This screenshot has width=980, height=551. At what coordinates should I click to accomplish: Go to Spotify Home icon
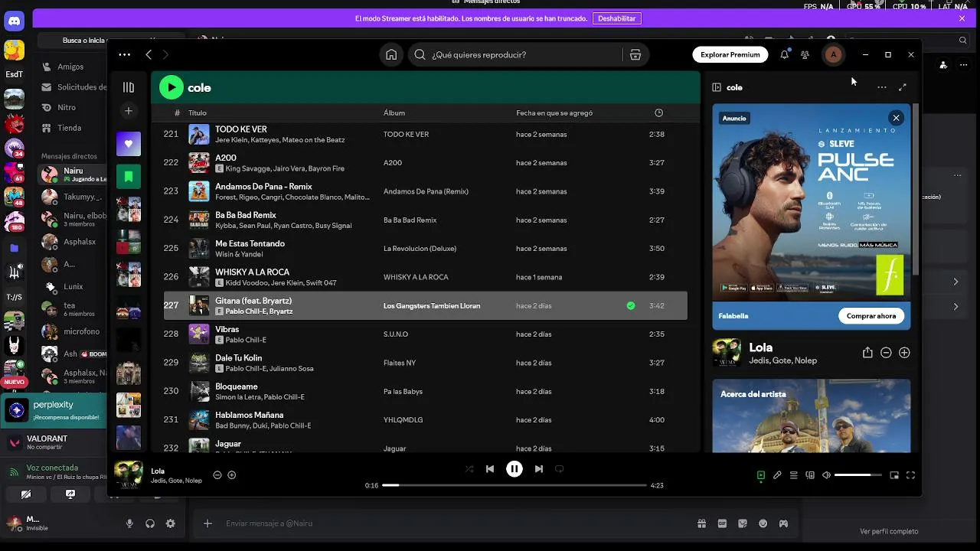click(x=391, y=54)
